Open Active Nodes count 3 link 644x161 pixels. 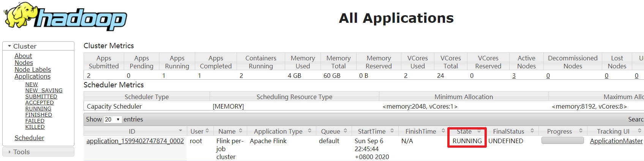coord(514,76)
